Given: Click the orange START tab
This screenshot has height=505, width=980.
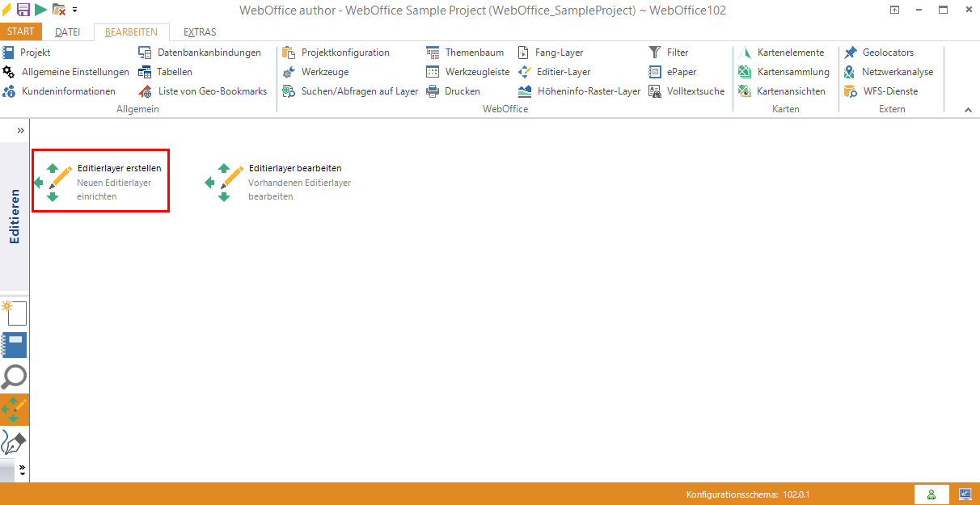Looking at the screenshot, I should click(20, 32).
